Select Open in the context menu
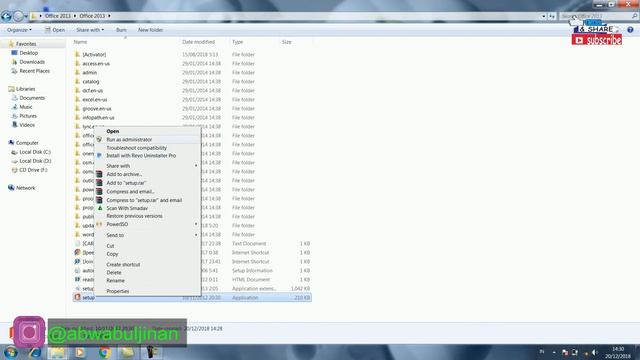This screenshot has width=640, height=360. click(x=113, y=131)
